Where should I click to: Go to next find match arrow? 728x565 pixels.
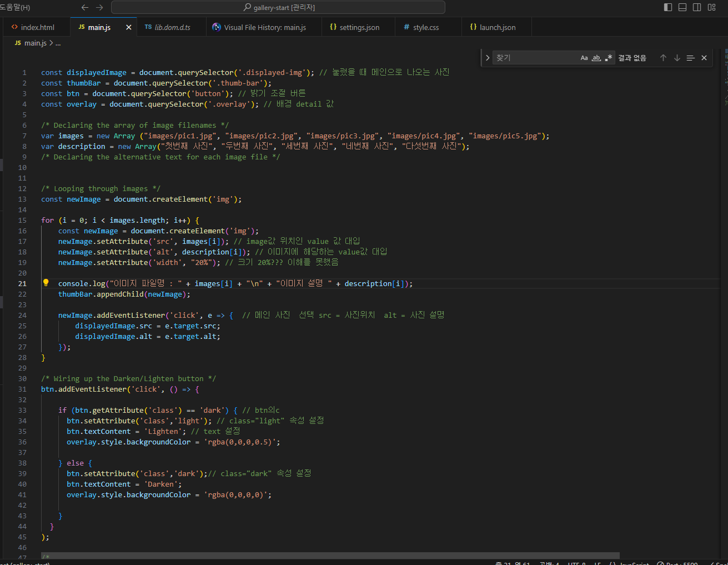coord(677,58)
